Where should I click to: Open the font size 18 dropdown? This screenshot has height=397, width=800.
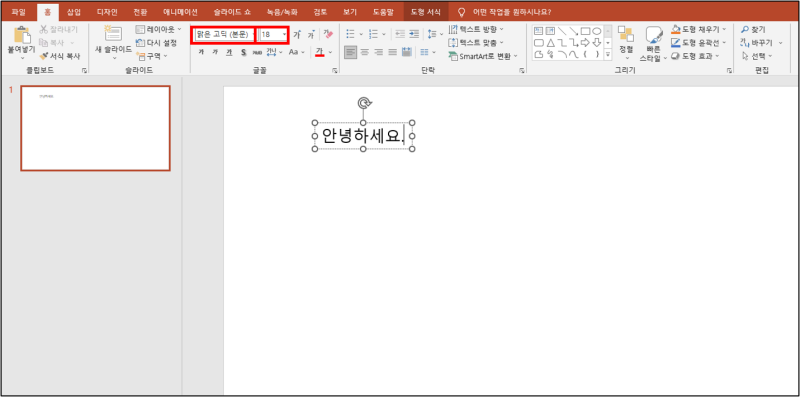pos(285,35)
